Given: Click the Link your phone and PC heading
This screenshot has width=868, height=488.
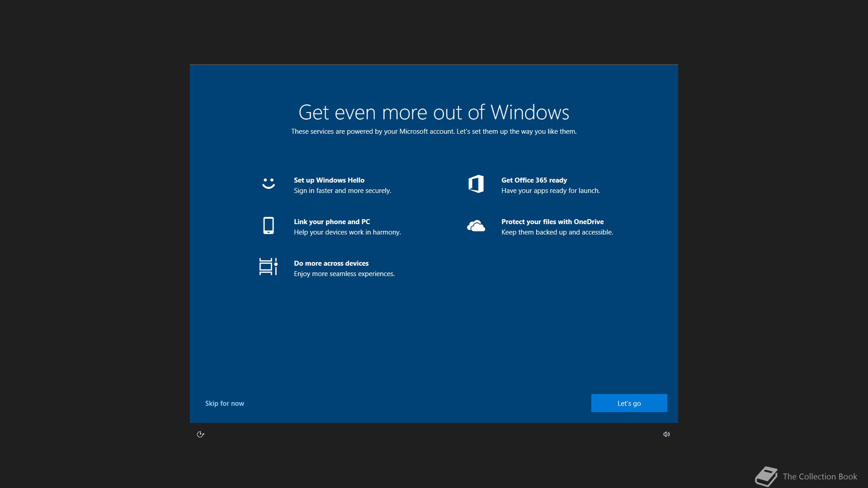Looking at the screenshot, I should pos(332,222).
